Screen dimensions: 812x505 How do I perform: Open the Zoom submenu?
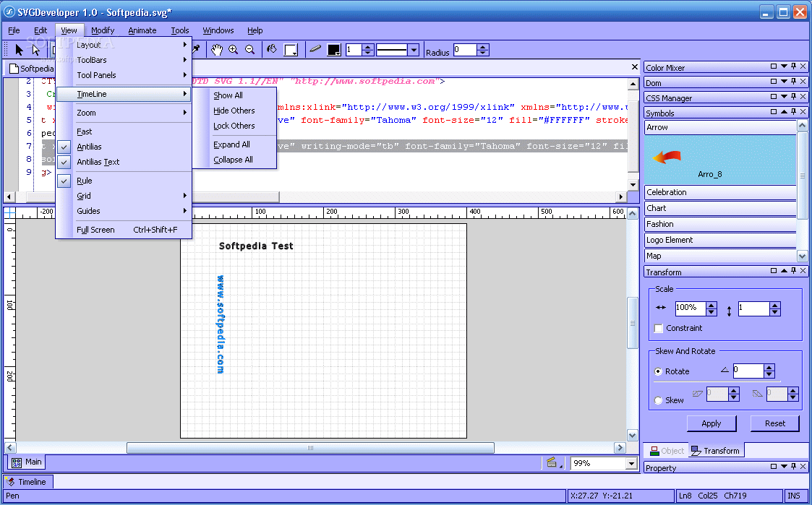click(x=124, y=113)
